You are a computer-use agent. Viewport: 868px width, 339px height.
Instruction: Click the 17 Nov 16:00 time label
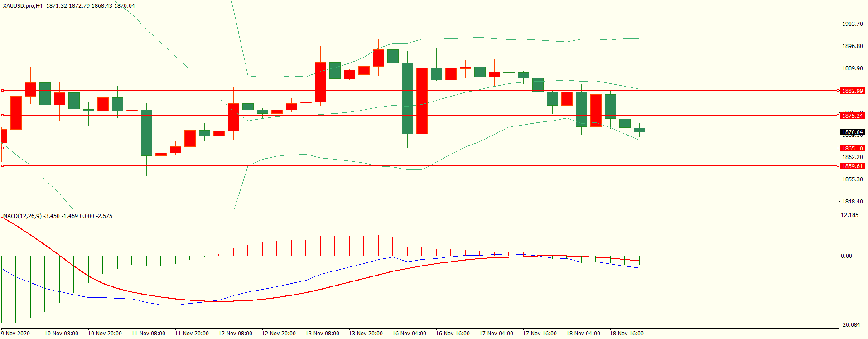click(540, 334)
